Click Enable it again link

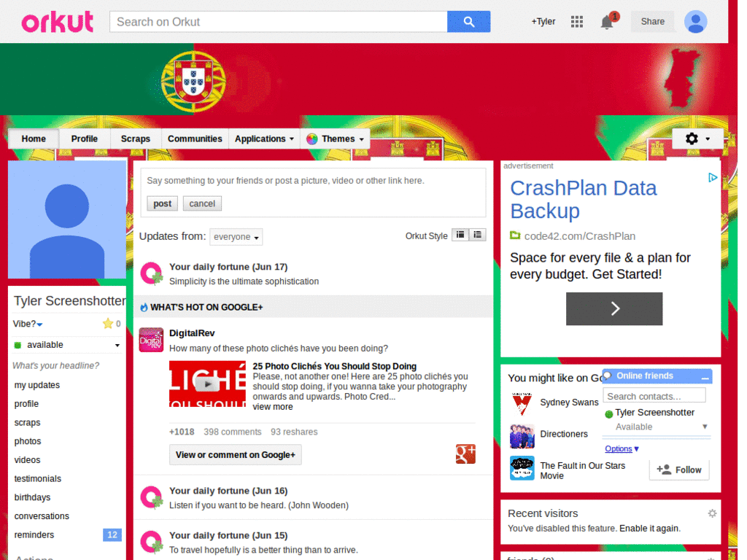point(649,529)
